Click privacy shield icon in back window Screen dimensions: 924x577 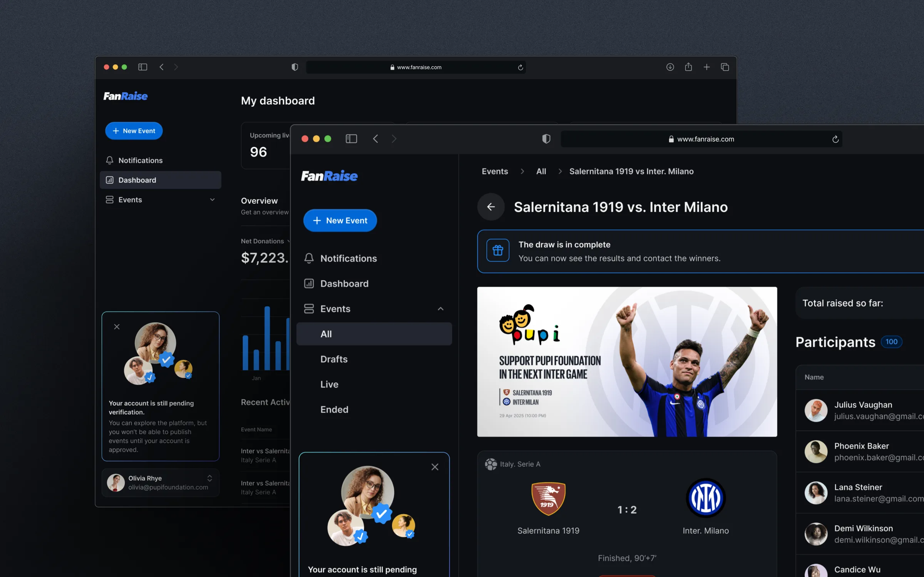(295, 67)
